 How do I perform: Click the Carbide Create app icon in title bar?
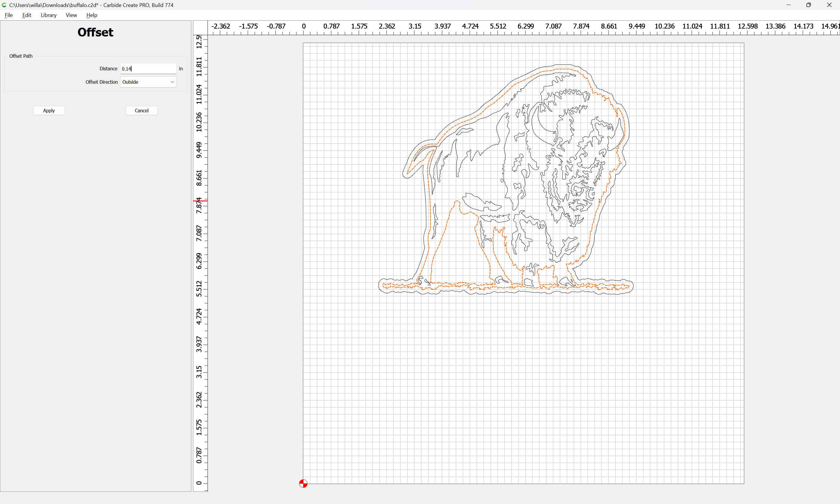(4, 5)
